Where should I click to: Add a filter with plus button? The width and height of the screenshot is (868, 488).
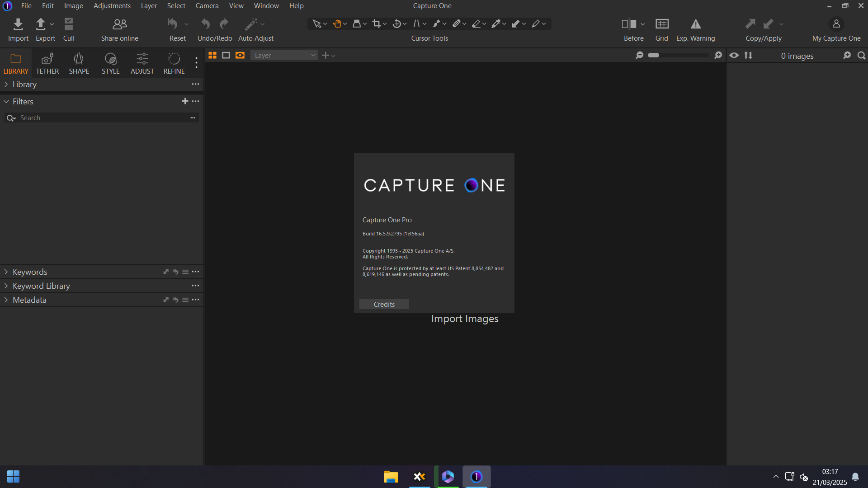(185, 101)
